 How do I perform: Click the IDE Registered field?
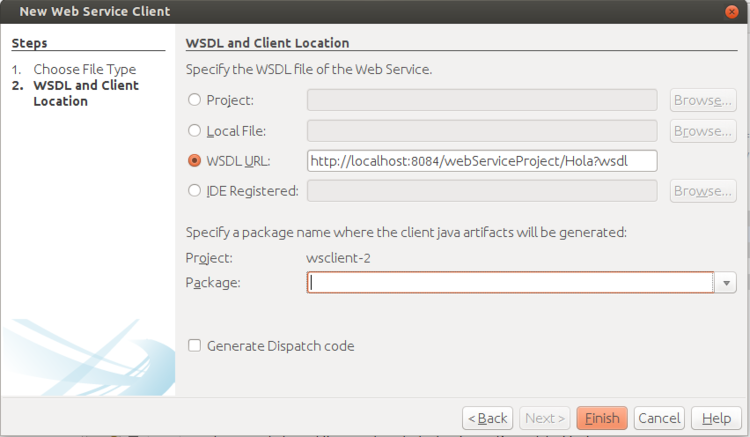(x=482, y=191)
